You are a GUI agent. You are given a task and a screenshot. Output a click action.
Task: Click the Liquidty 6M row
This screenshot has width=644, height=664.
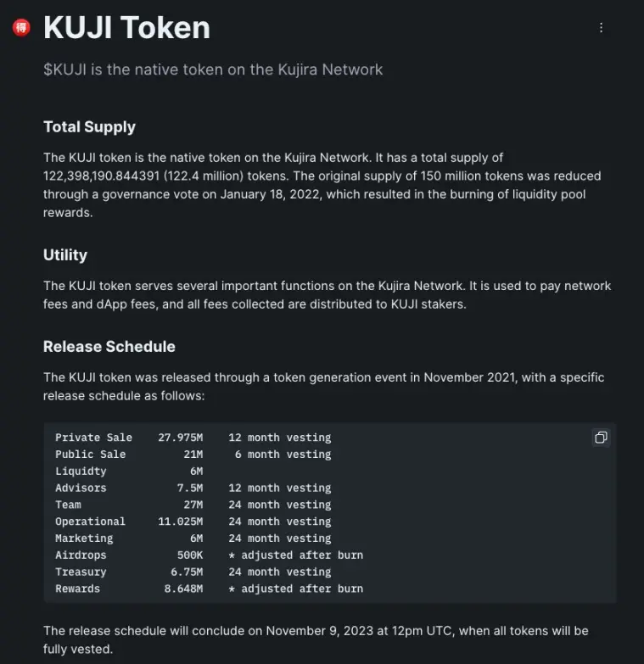click(x=129, y=471)
